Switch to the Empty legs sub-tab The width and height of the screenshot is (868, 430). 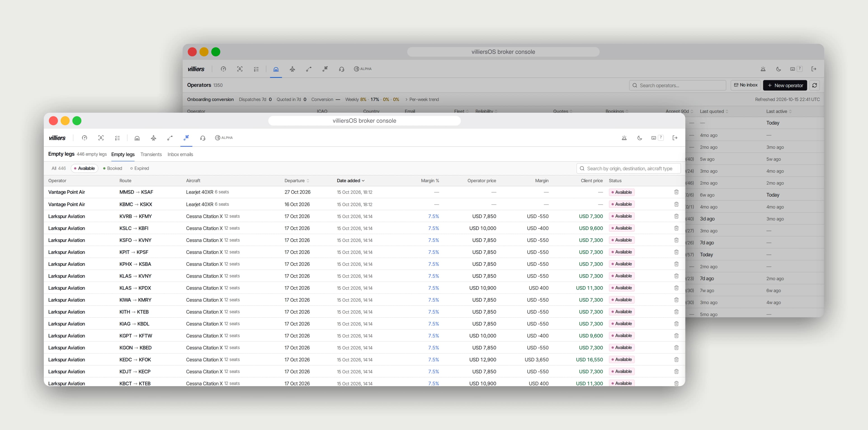[123, 154]
